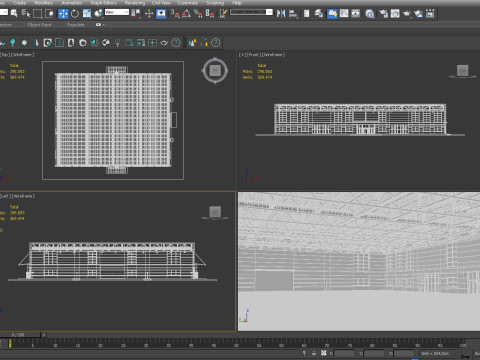Click the Mirror tool icon
480x360 pixels.
pos(281,14)
